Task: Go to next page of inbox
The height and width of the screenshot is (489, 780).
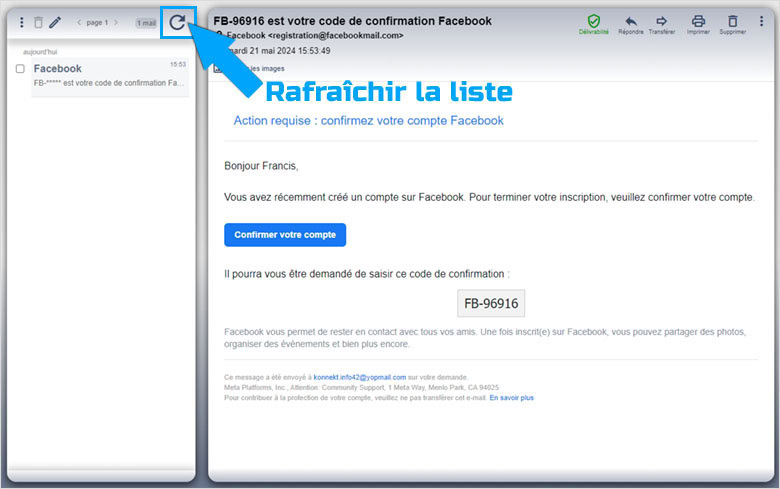Action: (x=116, y=22)
